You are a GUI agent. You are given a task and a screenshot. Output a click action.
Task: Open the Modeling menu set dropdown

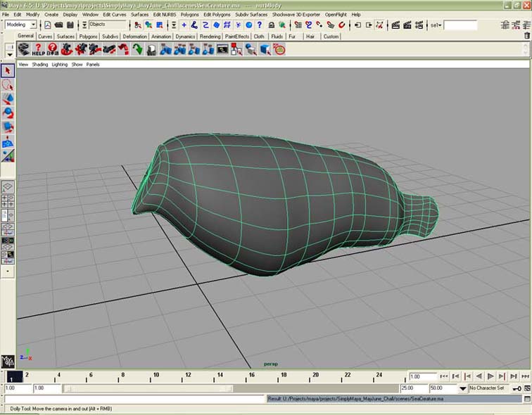pos(33,25)
